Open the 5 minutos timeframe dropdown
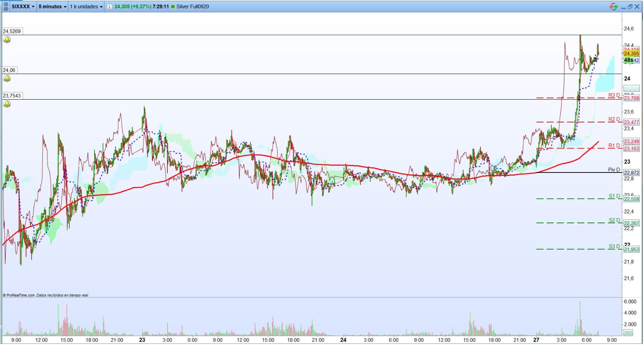The height and width of the screenshot is (345, 644). coord(53,6)
